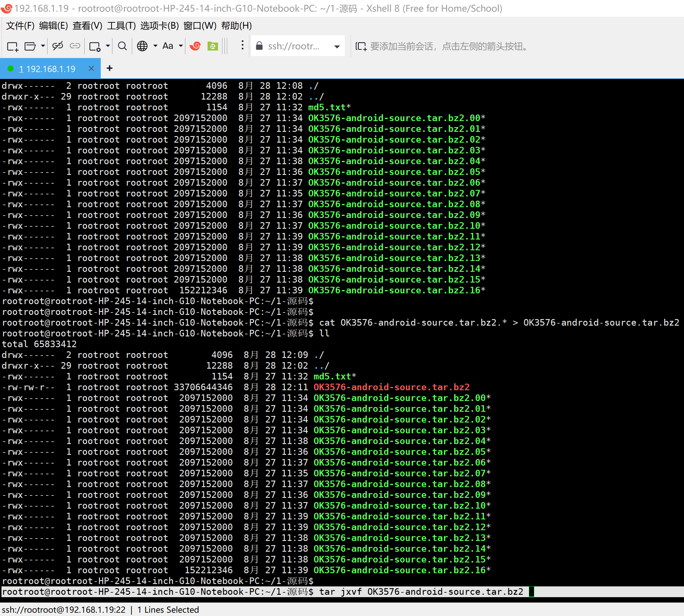684x616 pixels.
Task: Click the lower OK3576-android-source.tar.bz2.16* filename
Action: pyautogui.click(x=402, y=570)
